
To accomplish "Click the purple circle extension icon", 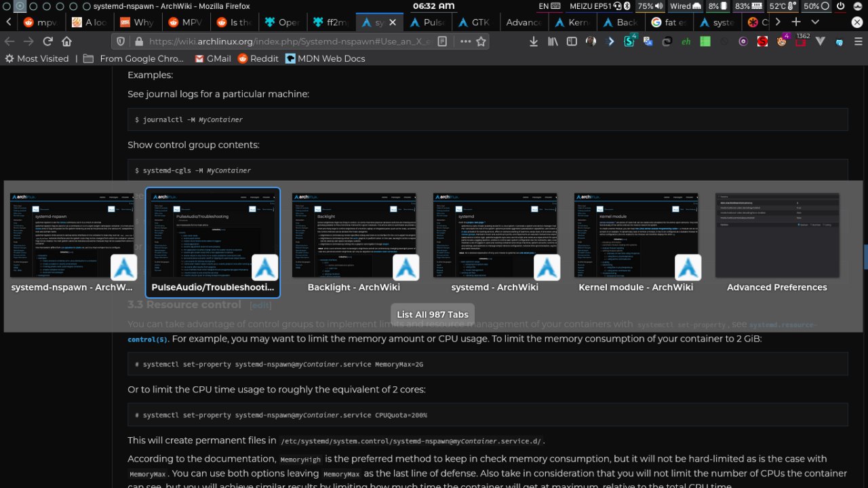I will click(744, 41).
